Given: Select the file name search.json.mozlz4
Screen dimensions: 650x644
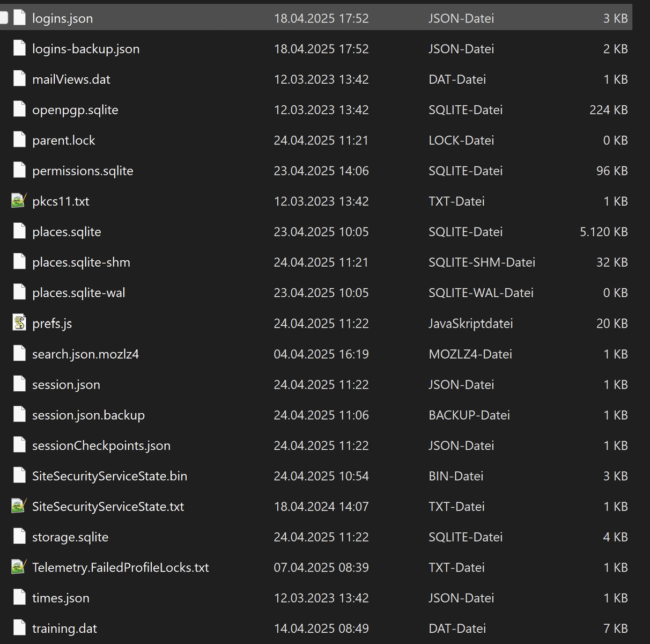Looking at the screenshot, I should 85,354.
